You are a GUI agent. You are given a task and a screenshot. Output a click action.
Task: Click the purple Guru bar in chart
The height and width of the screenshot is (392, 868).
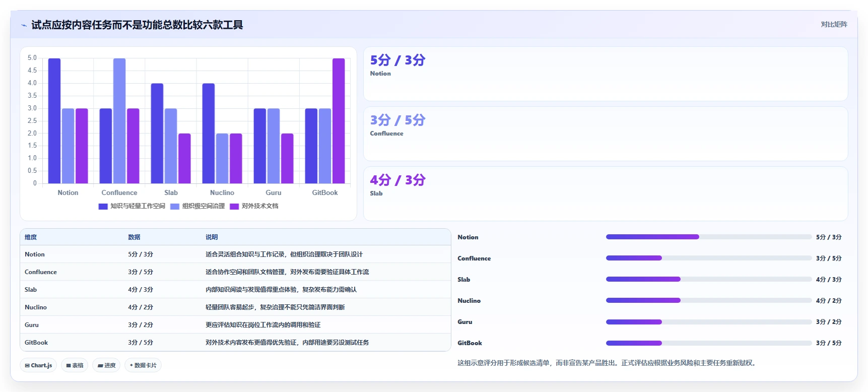click(287, 158)
